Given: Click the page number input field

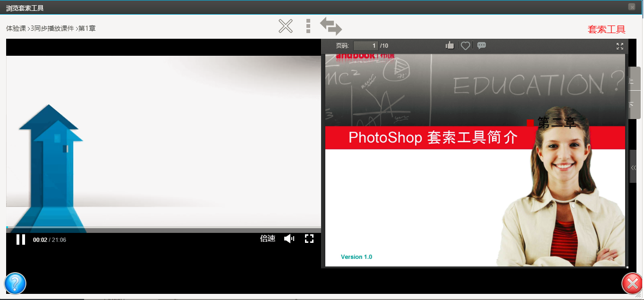Looking at the screenshot, I should [x=365, y=46].
